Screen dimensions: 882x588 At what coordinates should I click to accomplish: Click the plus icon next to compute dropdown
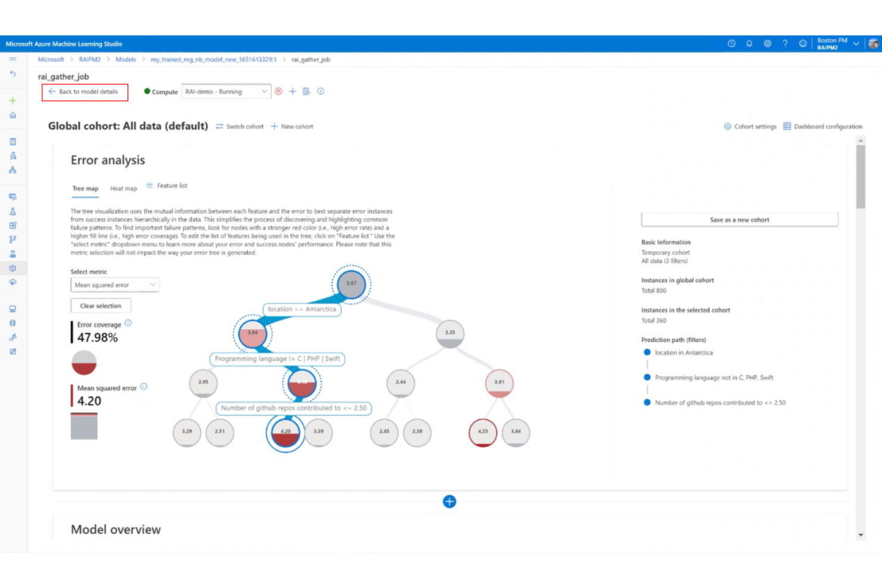coord(293,91)
